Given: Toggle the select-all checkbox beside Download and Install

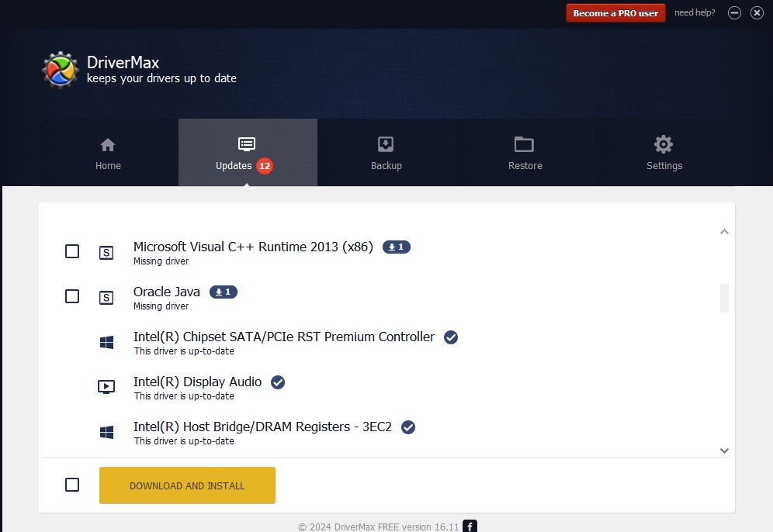Looking at the screenshot, I should coord(72,485).
